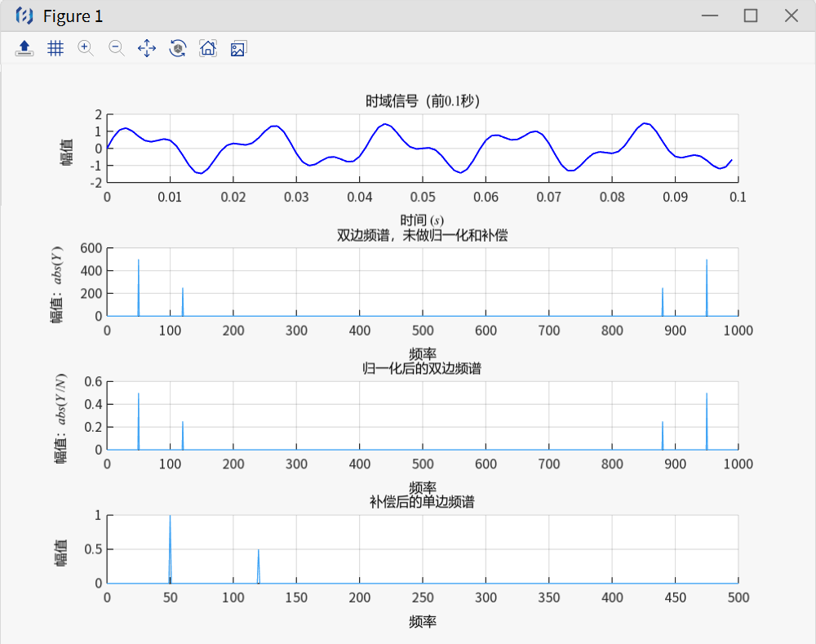
Task: Click the '时间 (s)' x-axis label
Action: tap(422, 220)
